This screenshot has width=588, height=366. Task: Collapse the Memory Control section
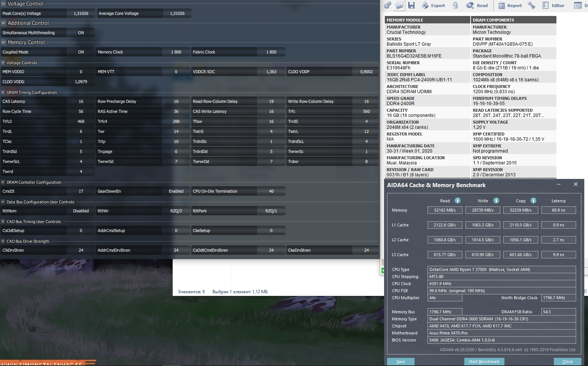tap(3, 42)
